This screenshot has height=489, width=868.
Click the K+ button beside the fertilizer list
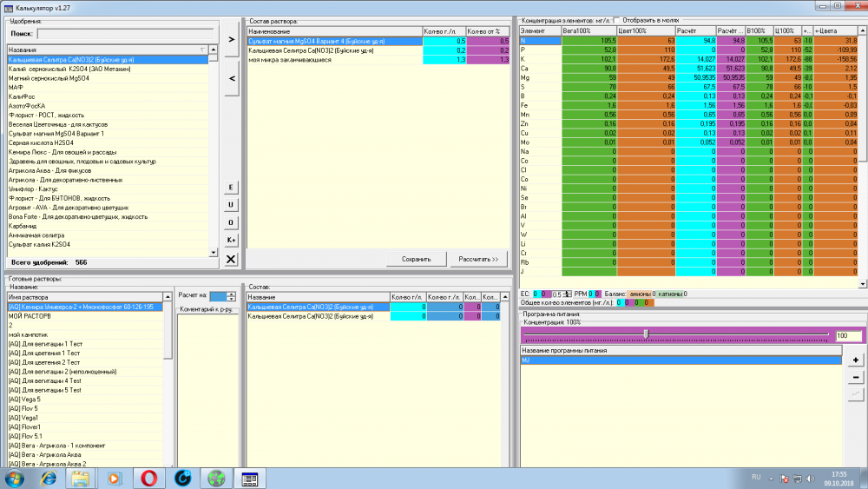click(x=231, y=241)
